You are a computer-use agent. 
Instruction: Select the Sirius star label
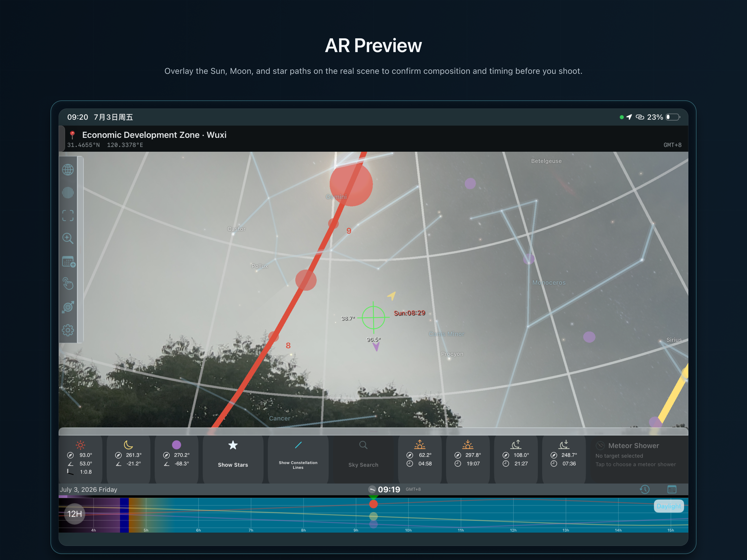(x=674, y=340)
